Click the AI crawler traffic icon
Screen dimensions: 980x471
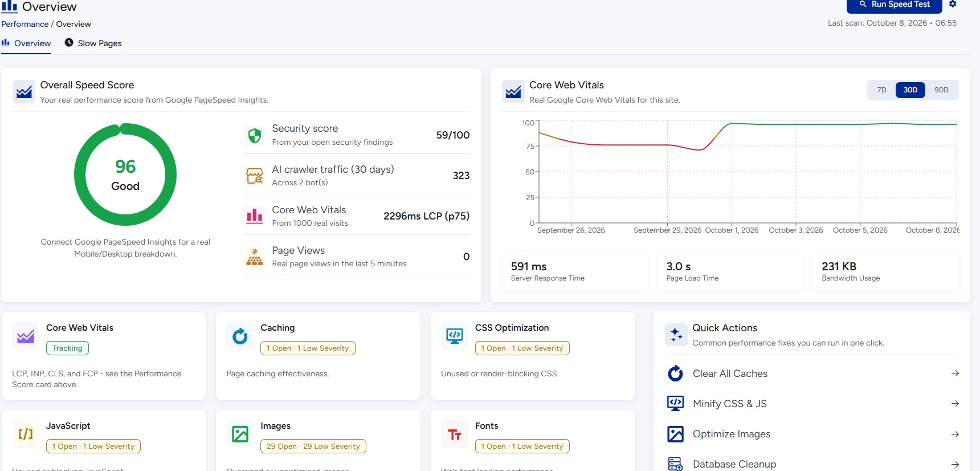tap(255, 176)
